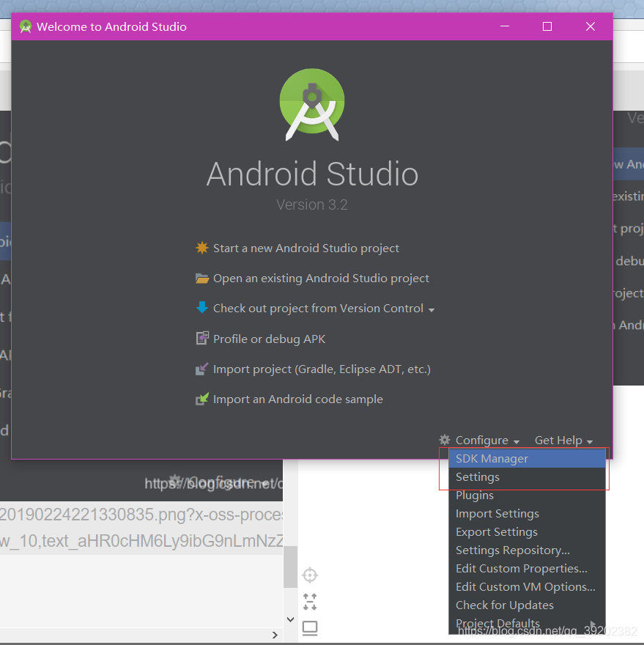Click the gear icon beside Configure
Screen dimensions: 644x645
445,440
